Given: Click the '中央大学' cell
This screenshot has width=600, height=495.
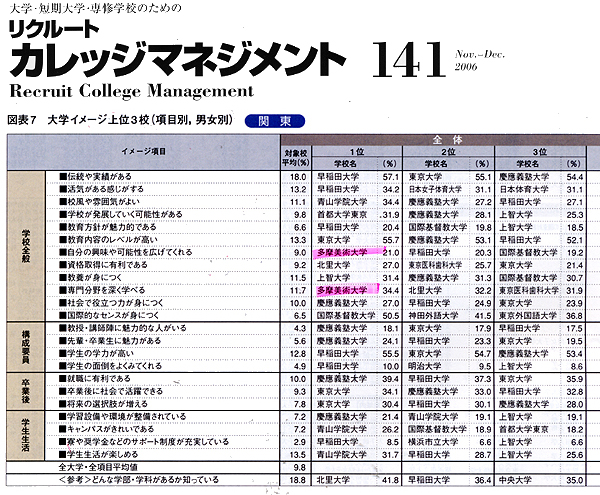Looking at the screenshot, I should tap(515, 480).
